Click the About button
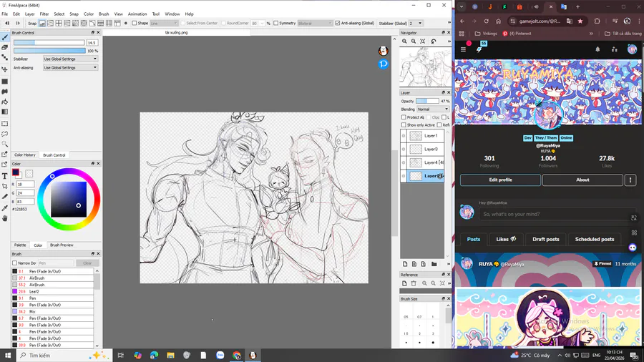This screenshot has width=644, height=362. [582, 180]
